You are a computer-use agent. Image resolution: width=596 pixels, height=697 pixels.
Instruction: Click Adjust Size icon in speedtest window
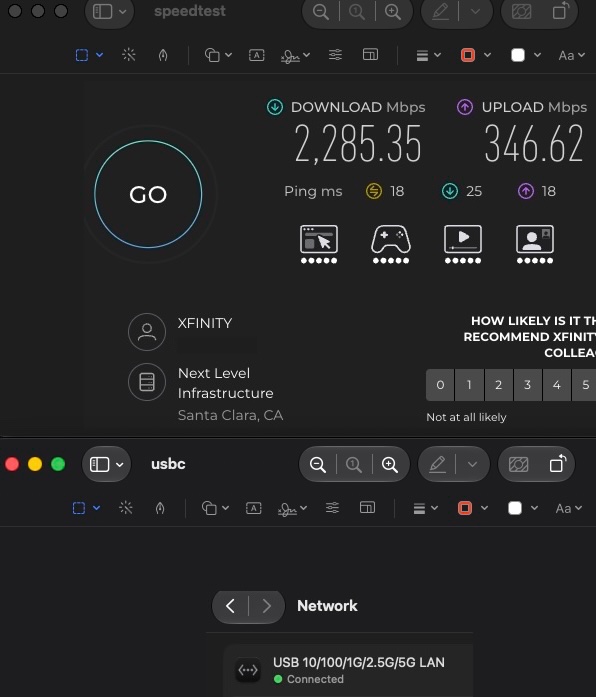click(x=370, y=55)
